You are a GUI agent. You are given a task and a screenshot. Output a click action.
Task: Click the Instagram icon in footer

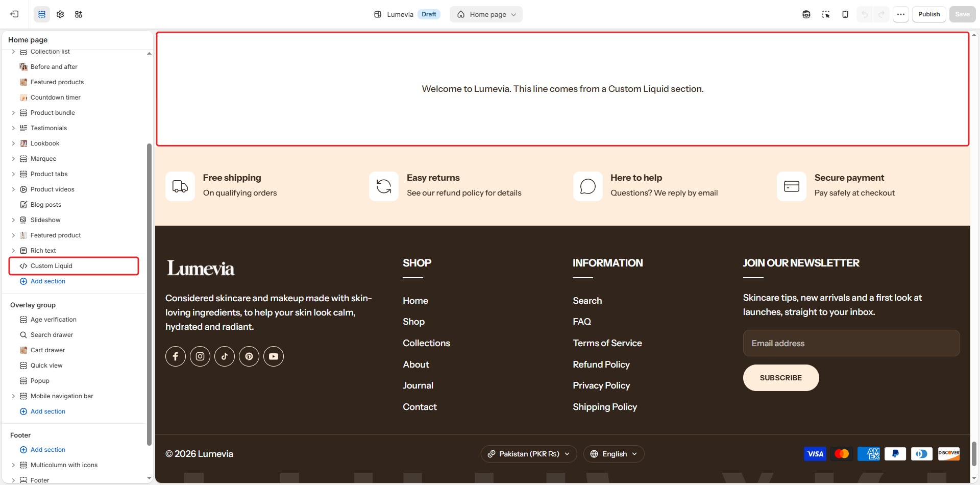click(x=200, y=356)
